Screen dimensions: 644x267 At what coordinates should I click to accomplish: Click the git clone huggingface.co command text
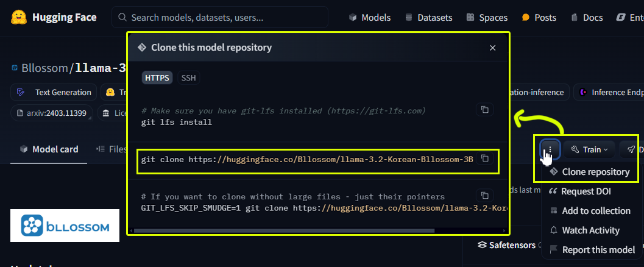tap(307, 159)
